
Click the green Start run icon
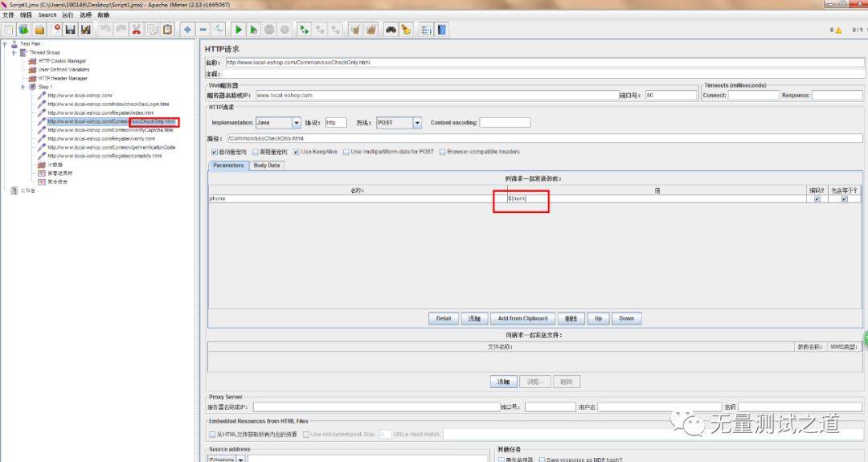coord(238,30)
